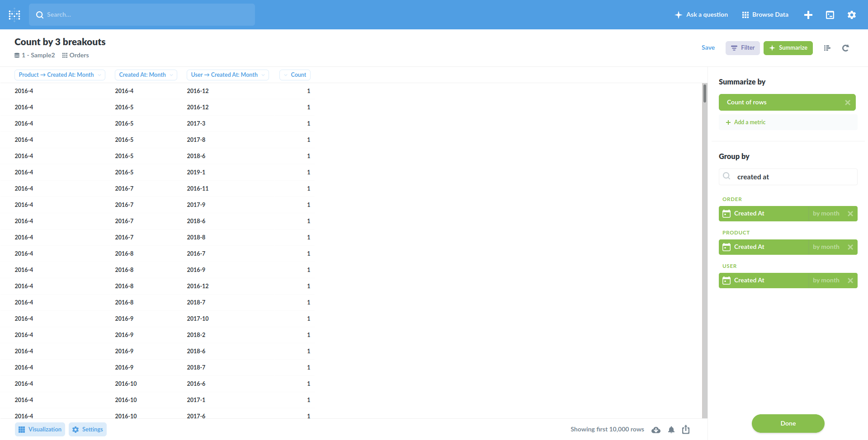Screen dimensions: 868x440
Task: Remove the User Created At grouping
Action: pyautogui.click(x=851, y=280)
